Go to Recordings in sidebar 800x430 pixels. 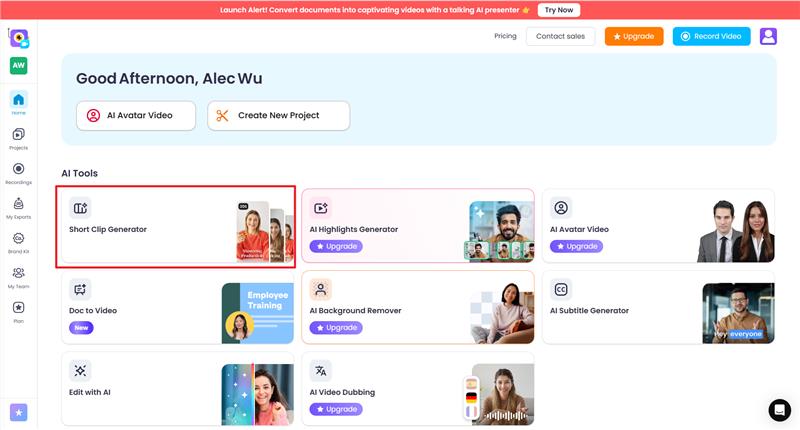[x=18, y=173]
